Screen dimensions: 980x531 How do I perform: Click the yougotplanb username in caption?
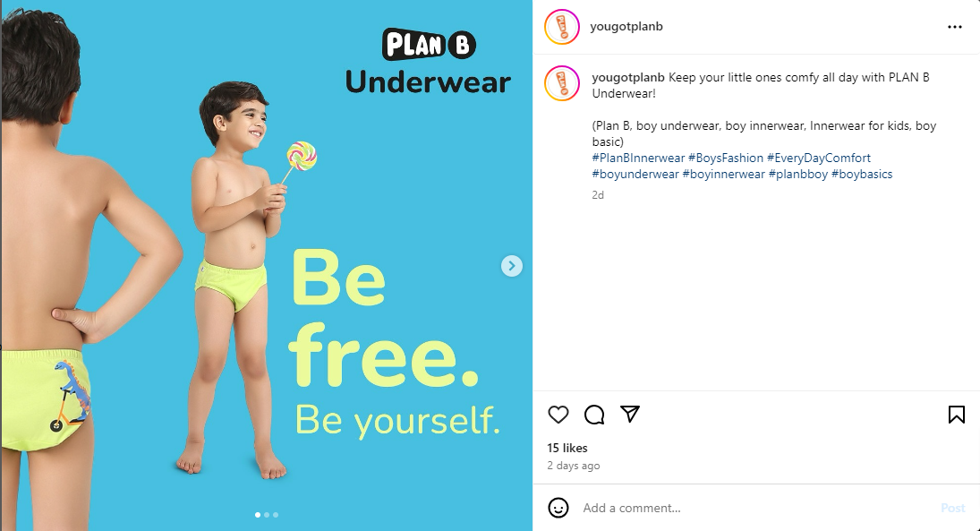pos(628,78)
